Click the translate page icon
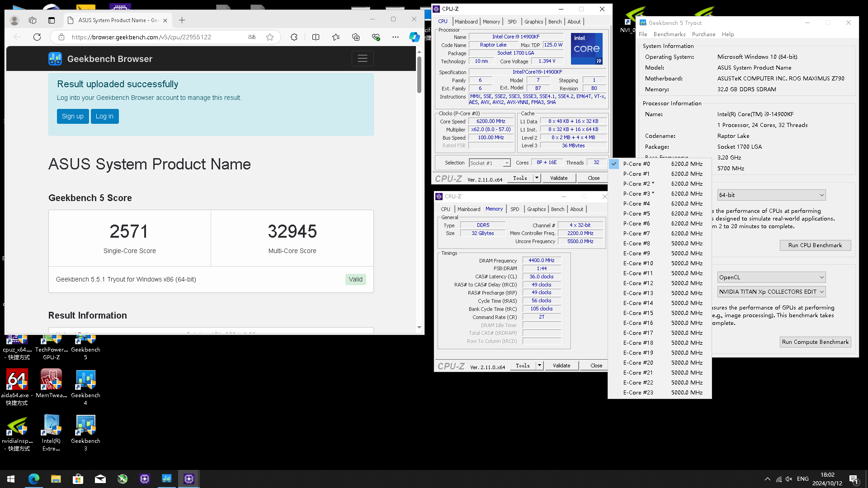 pyautogui.click(x=252, y=37)
